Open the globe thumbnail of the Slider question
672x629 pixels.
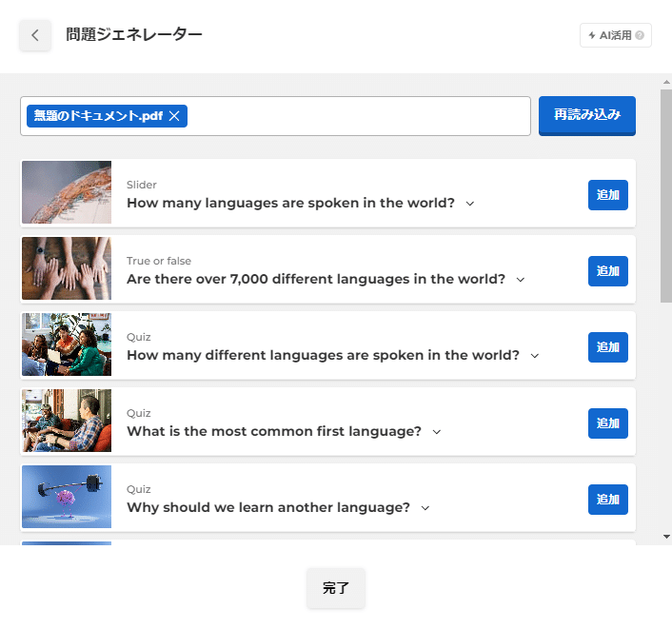pos(67,192)
